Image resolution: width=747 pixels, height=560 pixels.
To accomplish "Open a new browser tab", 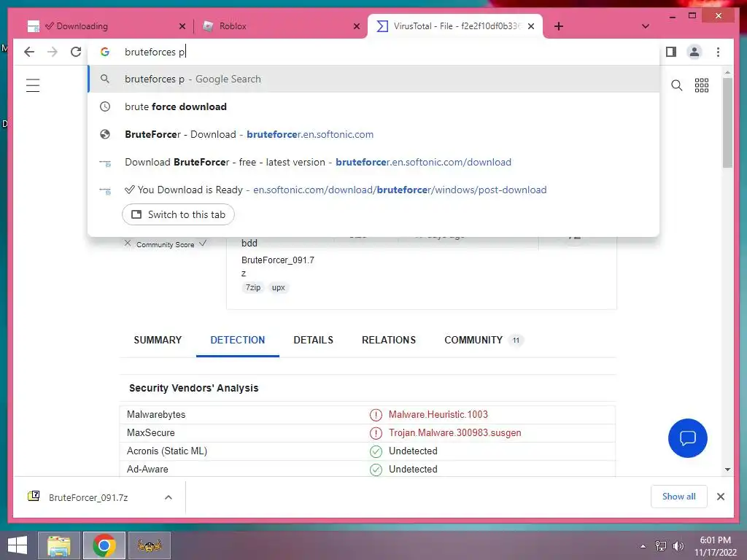I will (559, 26).
